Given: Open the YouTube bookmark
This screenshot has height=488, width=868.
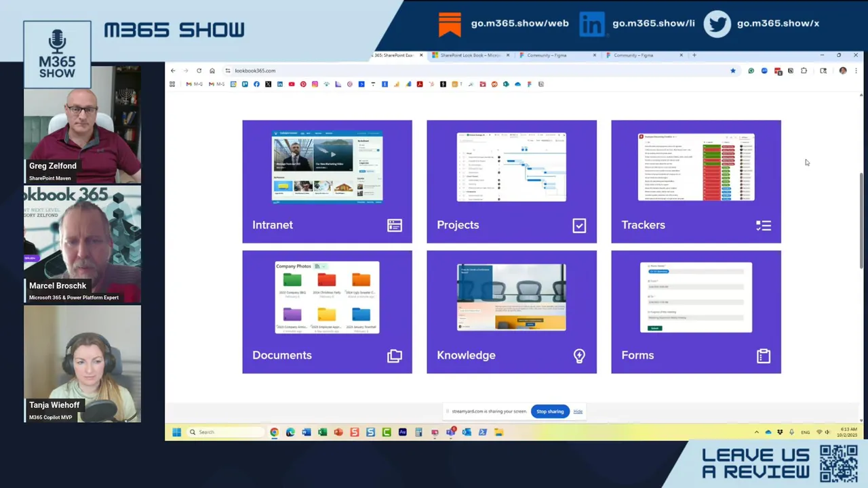Looking at the screenshot, I should [292, 84].
